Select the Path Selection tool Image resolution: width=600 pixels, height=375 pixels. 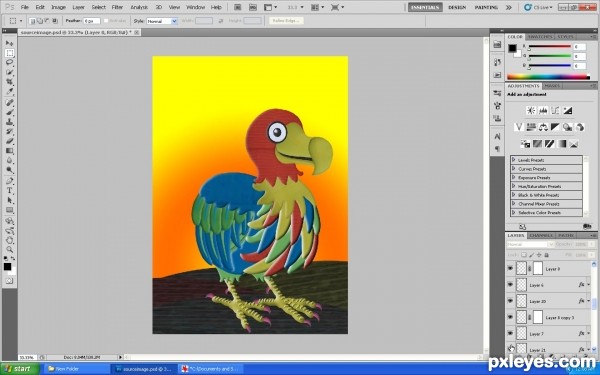click(x=10, y=200)
